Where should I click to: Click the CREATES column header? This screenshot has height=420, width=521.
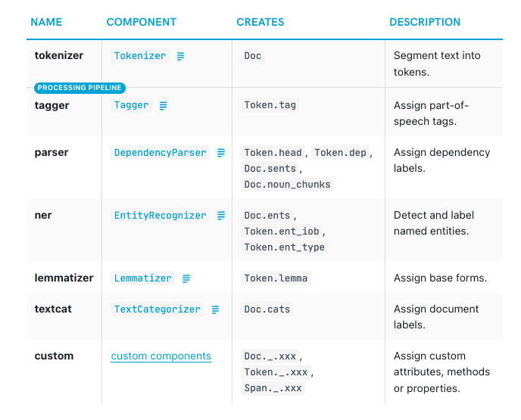coord(260,22)
